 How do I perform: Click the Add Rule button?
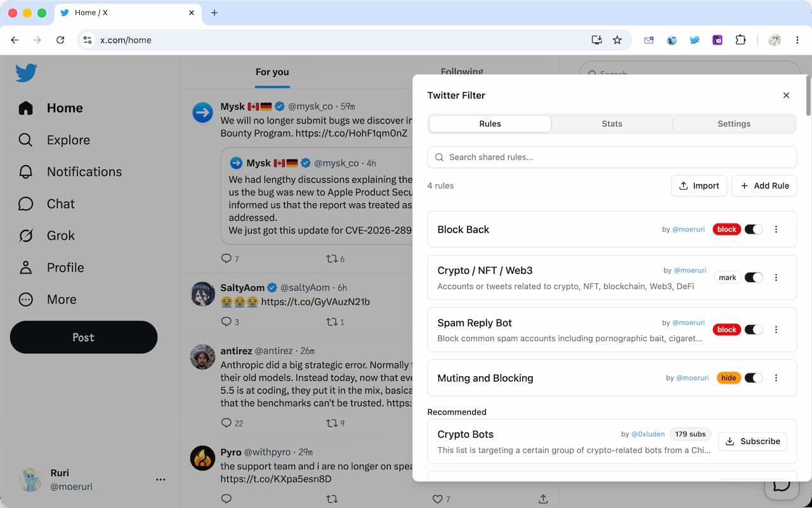coord(764,185)
